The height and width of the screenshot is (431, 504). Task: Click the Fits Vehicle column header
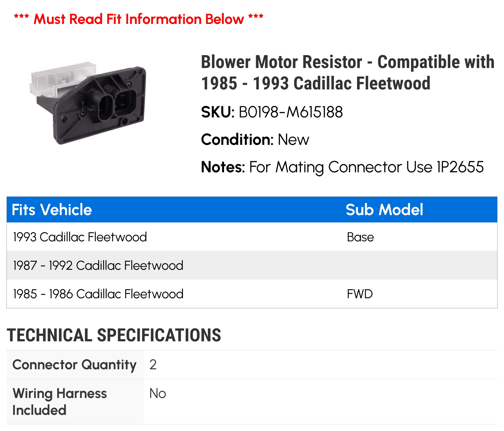pos(52,210)
